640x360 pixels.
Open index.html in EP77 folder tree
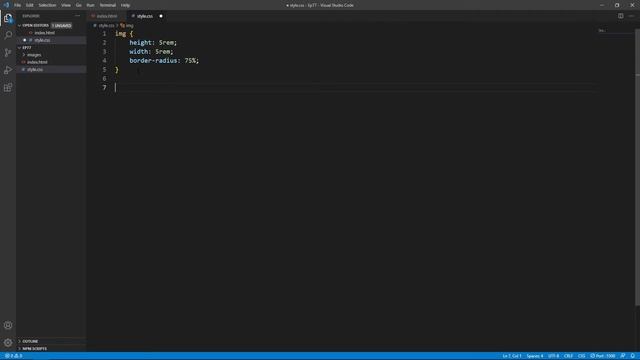coord(37,62)
